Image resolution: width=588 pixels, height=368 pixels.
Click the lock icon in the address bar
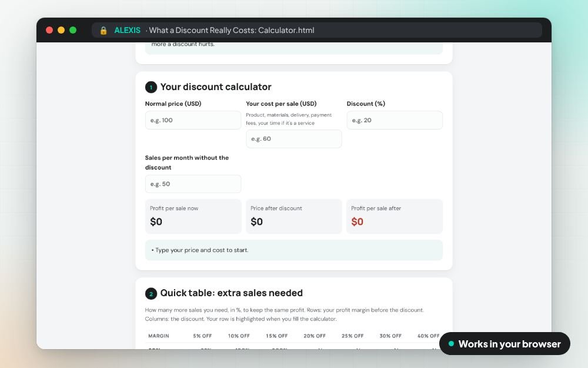tap(103, 31)
